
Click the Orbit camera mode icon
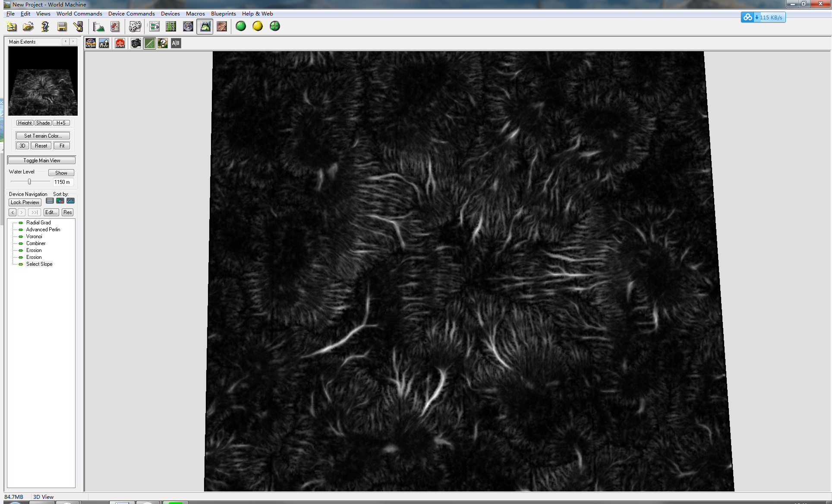tap(91, 43)
